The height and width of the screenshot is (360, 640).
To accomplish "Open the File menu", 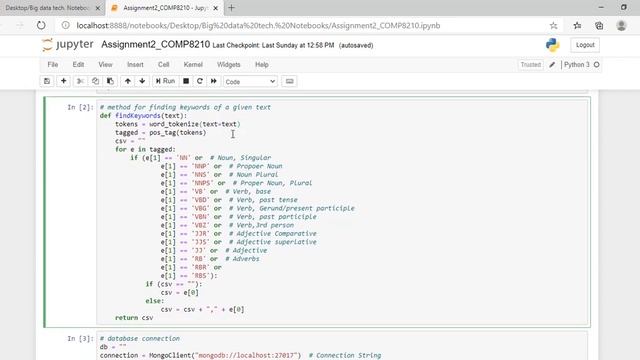I will click(x=53, y=64).
